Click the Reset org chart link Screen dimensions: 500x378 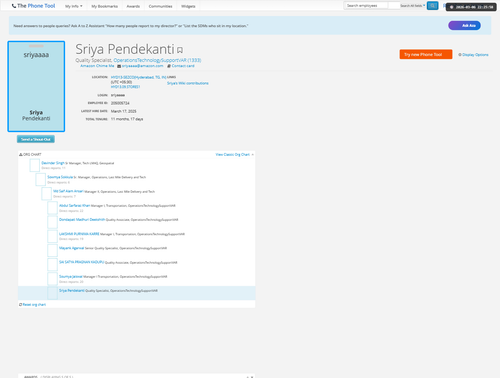(33, 304)
